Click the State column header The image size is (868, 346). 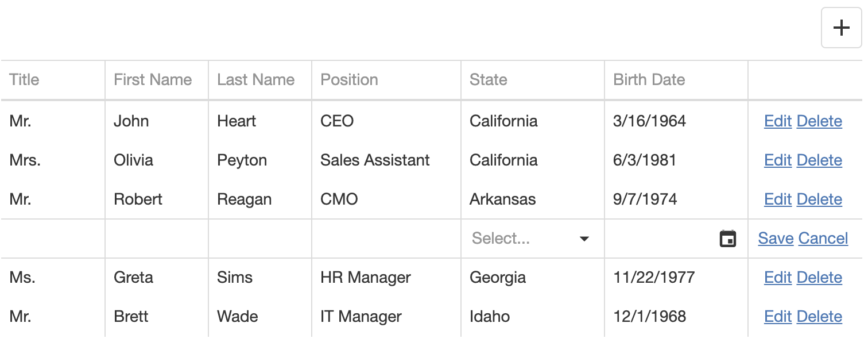click(489, 80)
